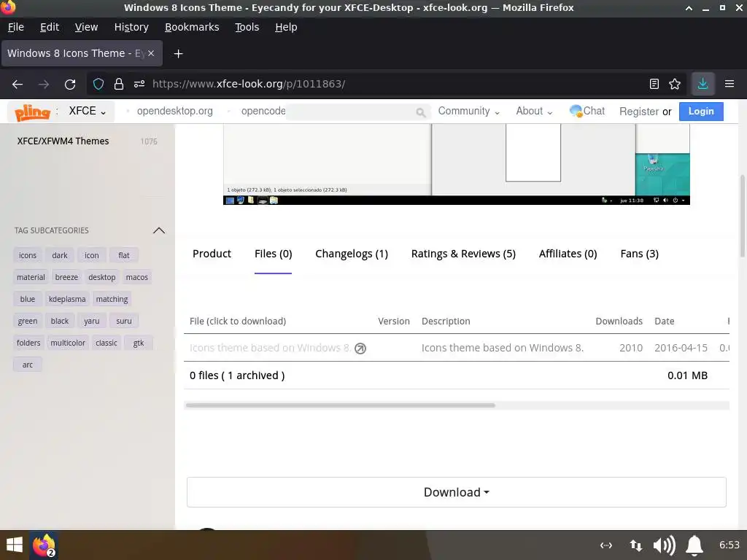This screenshot has width=747, height=560.
Task: Open the network connections tray icon
Action: click(x=606, y=545)
